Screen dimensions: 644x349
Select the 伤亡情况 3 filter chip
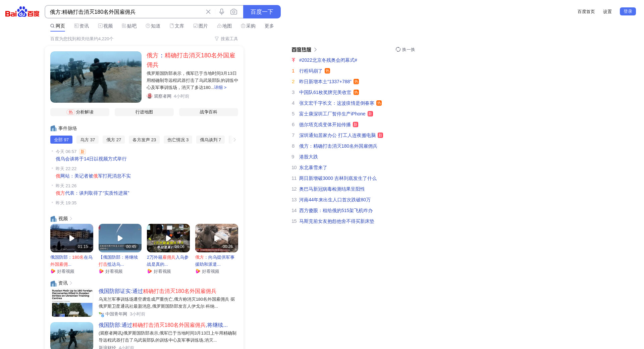178,140
